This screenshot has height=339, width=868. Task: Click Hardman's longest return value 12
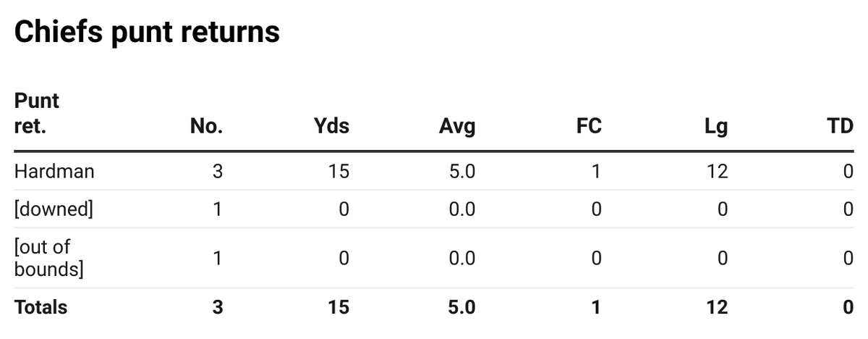click(x=716, y=172)
